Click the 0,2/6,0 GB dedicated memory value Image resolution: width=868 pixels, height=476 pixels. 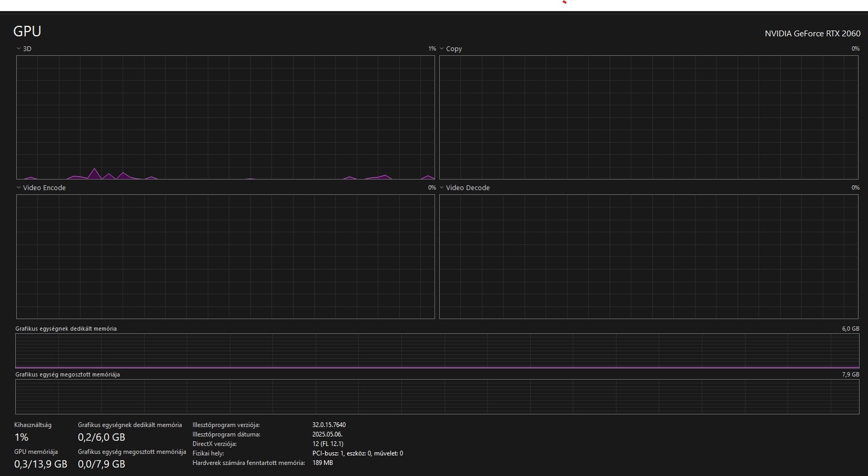tap(102, 437)
